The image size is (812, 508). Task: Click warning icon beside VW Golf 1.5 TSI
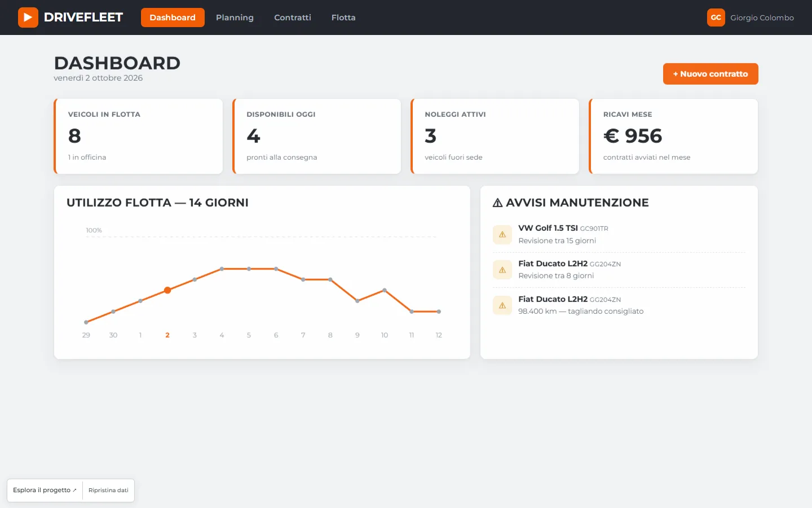(x=502, y=235)
